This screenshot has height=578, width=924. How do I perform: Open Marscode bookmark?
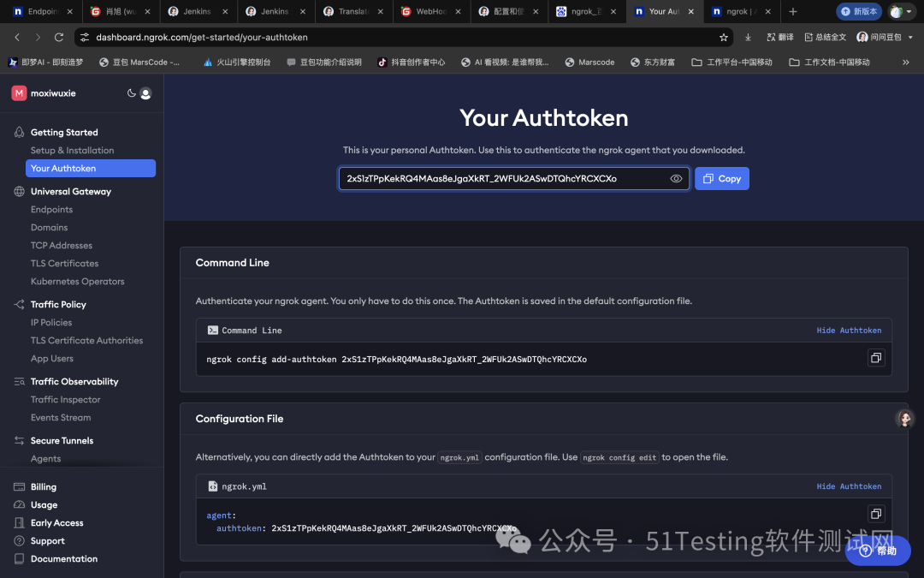[589, 62]
